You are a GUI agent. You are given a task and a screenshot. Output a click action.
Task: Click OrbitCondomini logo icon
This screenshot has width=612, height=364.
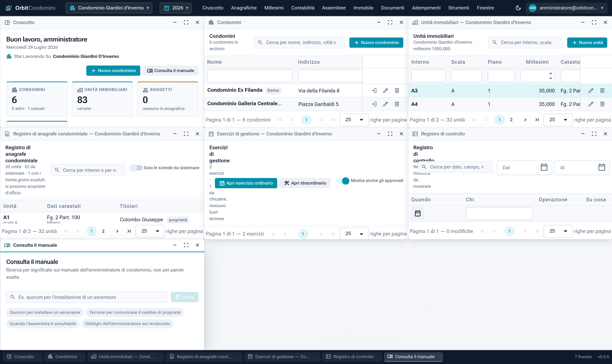tap(8, 8)
